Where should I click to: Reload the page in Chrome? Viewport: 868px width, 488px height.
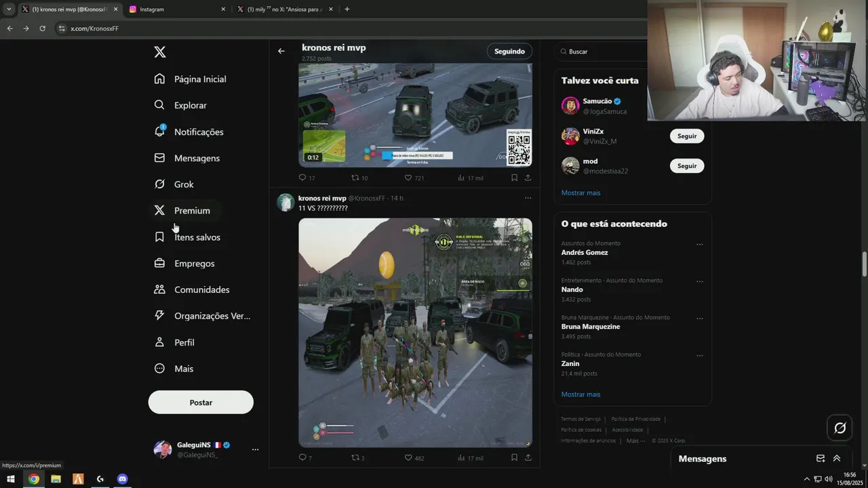click(42, 28)
